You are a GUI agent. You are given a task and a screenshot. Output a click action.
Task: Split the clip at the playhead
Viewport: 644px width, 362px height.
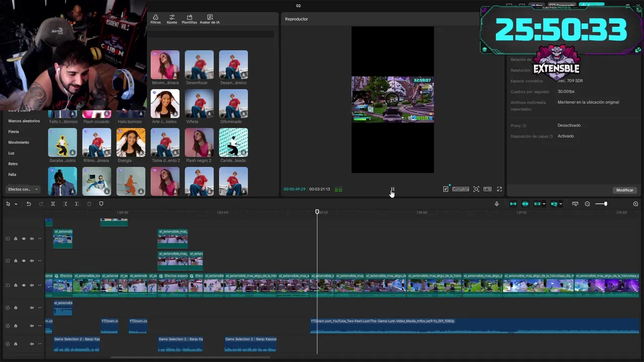(53, 204)
